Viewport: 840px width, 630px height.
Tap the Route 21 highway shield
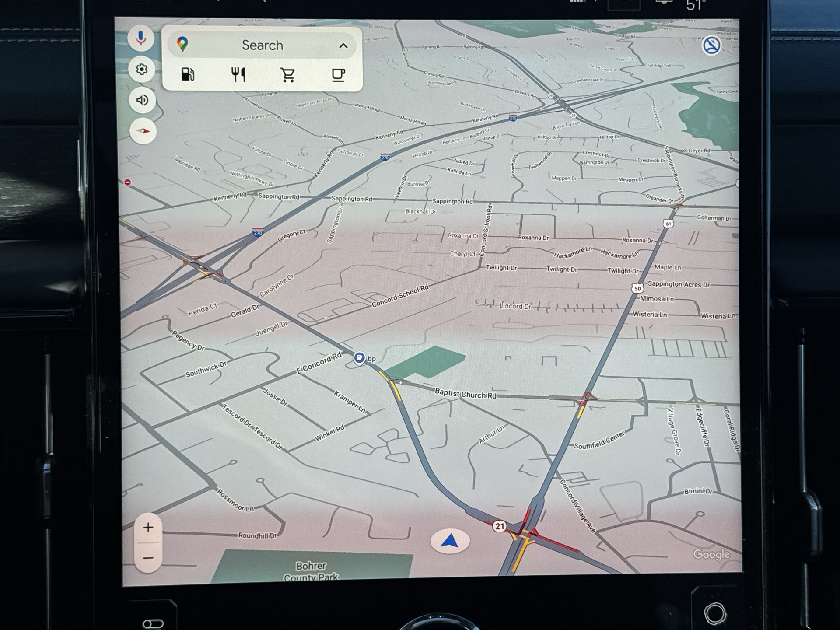pos(499,526)
